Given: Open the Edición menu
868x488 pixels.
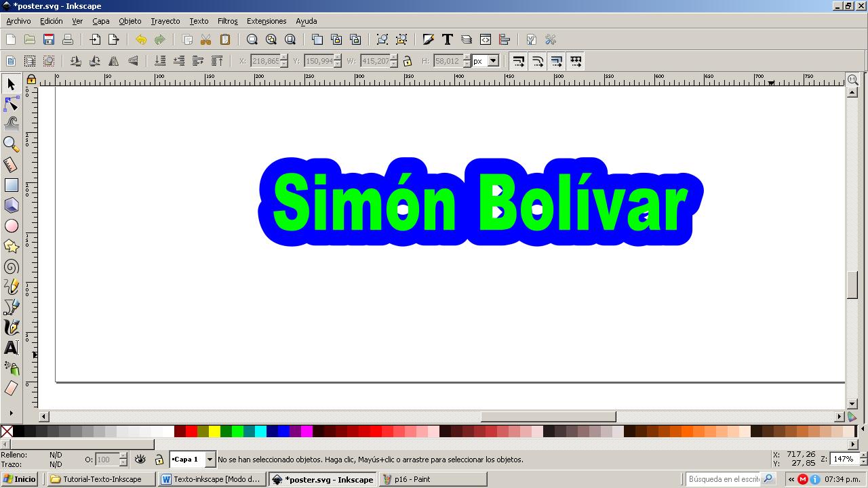Looking at the screenshot, I should point(51,21).
